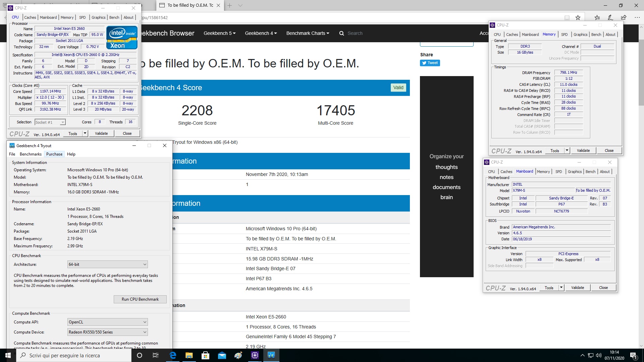This screenshot has height=362, width=644.
Task: Open the Architecture 64-bit dropdown
Action: click(107, 264)
